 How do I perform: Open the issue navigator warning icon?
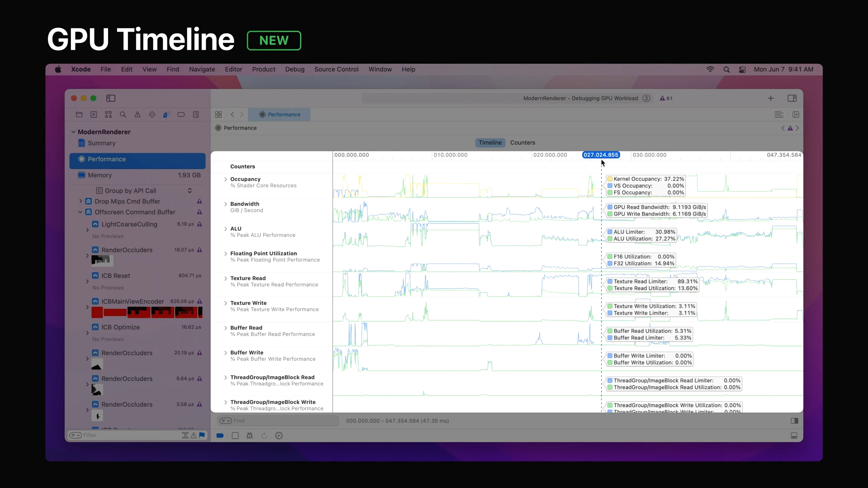(x=137, y=115)
